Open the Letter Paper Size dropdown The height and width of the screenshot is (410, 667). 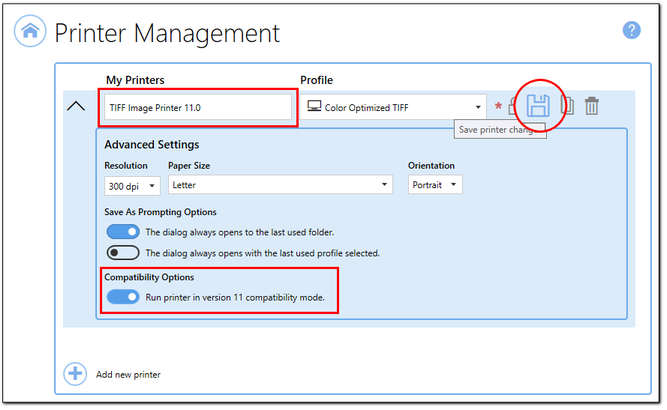280,185
